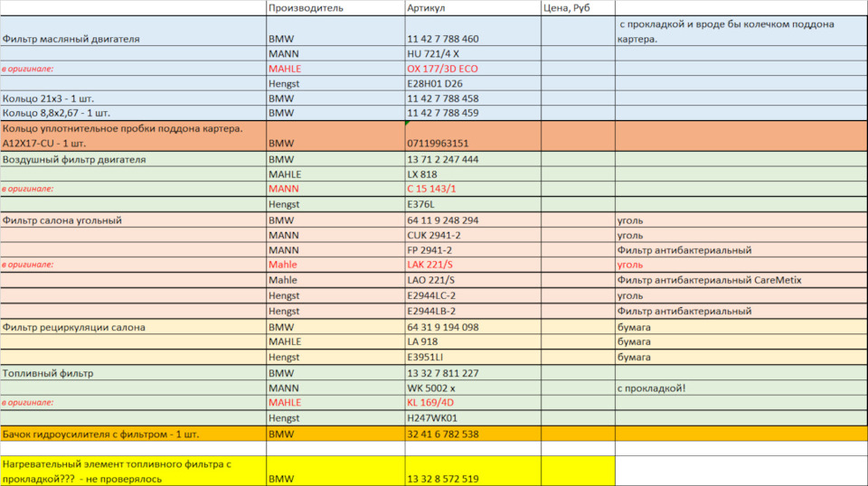Select red 'MAHLE' beside KL 169/4D
The width and height of the screenshot is (868, 486).
click(x=335, y=403)
